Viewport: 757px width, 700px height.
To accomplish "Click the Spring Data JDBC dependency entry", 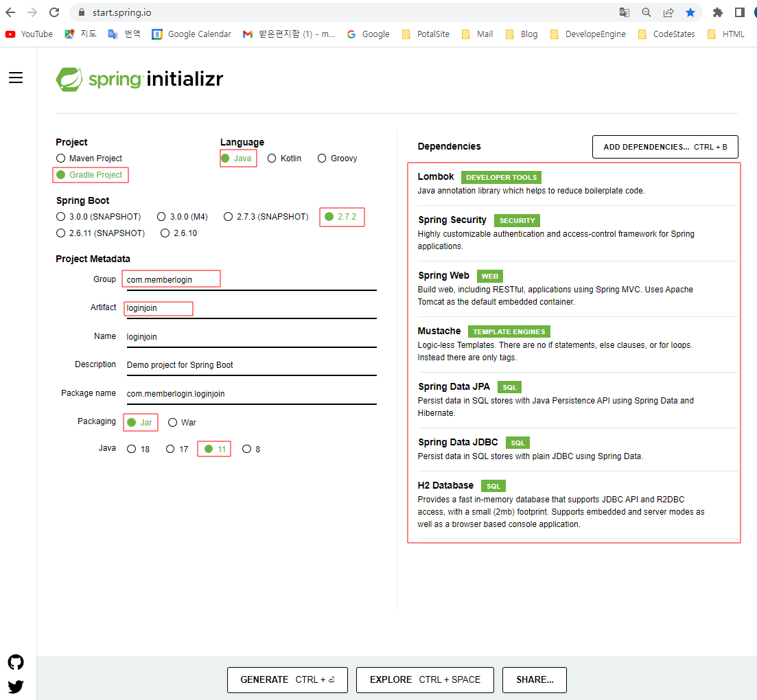I will (x=577, y=449).
